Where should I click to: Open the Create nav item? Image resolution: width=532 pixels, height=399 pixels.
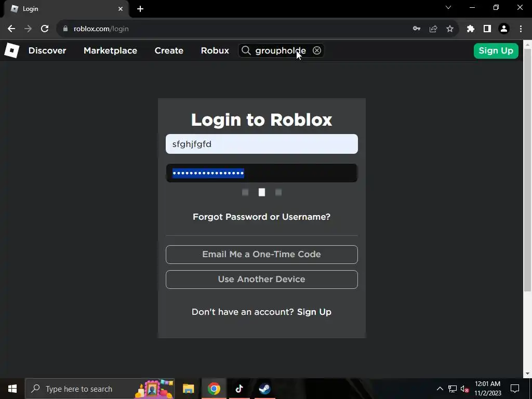169,50
